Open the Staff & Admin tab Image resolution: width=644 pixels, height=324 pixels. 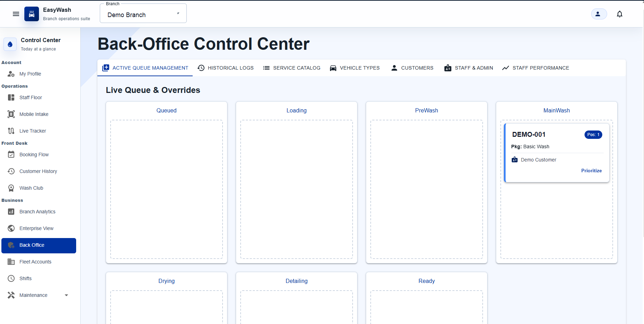[x=469, y=68]
